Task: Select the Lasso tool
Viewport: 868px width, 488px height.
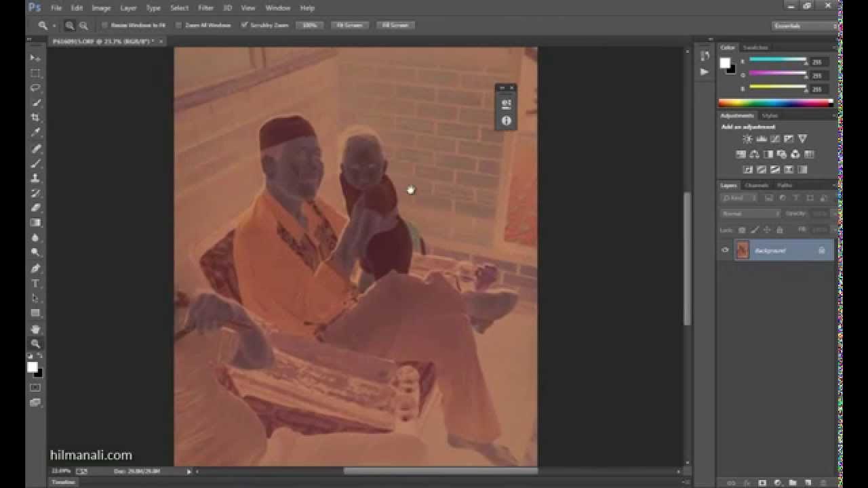Action: (35, 88)
